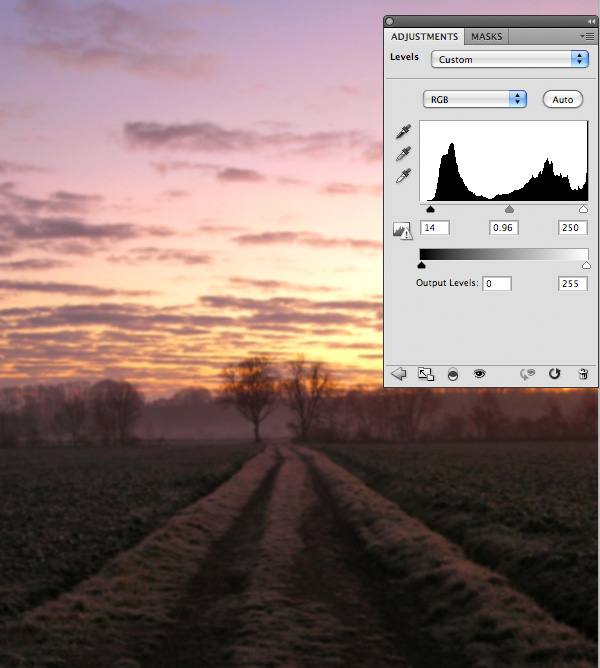Click output levels field showing 0
Screen dimensions: 600x668
tap(497, 283)
